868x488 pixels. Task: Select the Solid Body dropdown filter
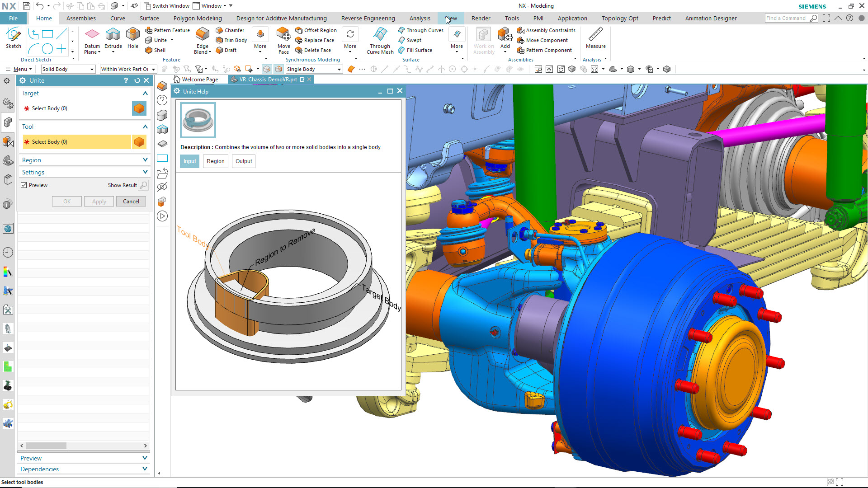tap(66, 69)
